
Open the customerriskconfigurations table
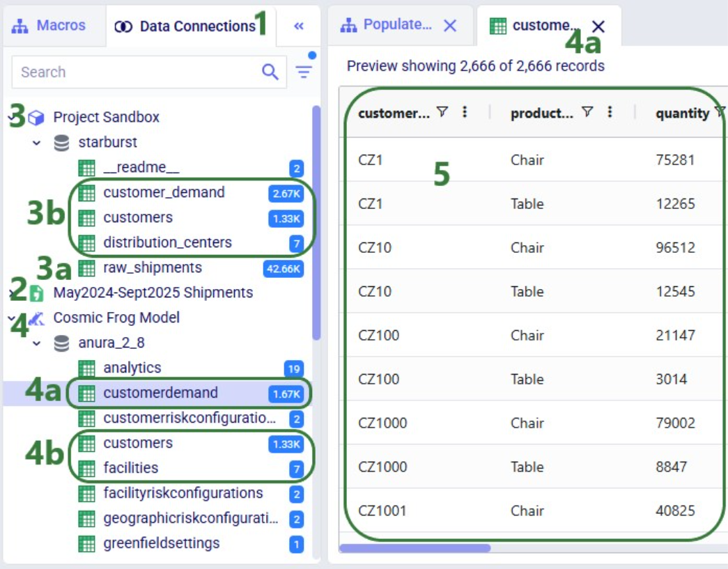click(x=190, y=418)
